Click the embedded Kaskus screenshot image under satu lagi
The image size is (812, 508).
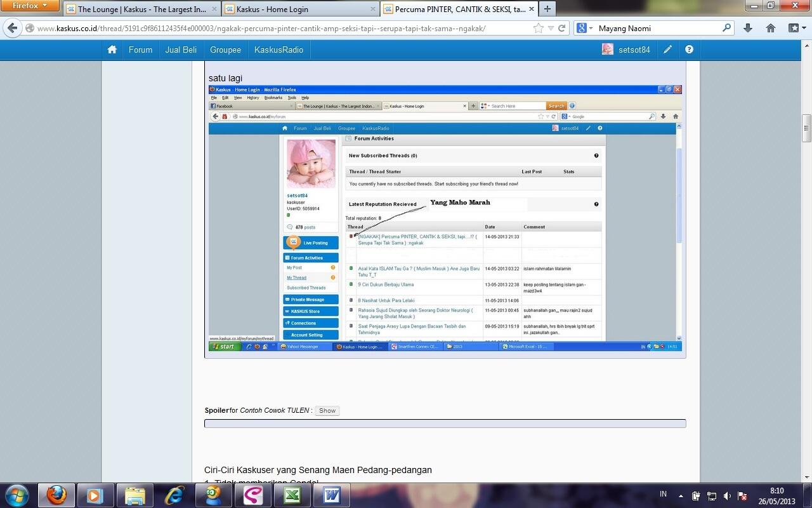pos(445,218)
